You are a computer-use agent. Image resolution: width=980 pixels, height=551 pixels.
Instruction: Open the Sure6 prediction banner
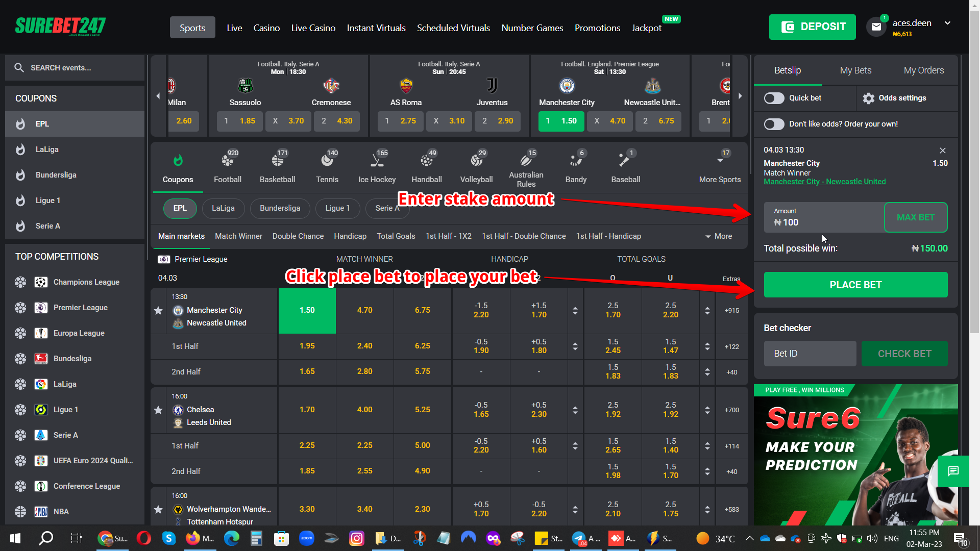click(x=855, y=455)
